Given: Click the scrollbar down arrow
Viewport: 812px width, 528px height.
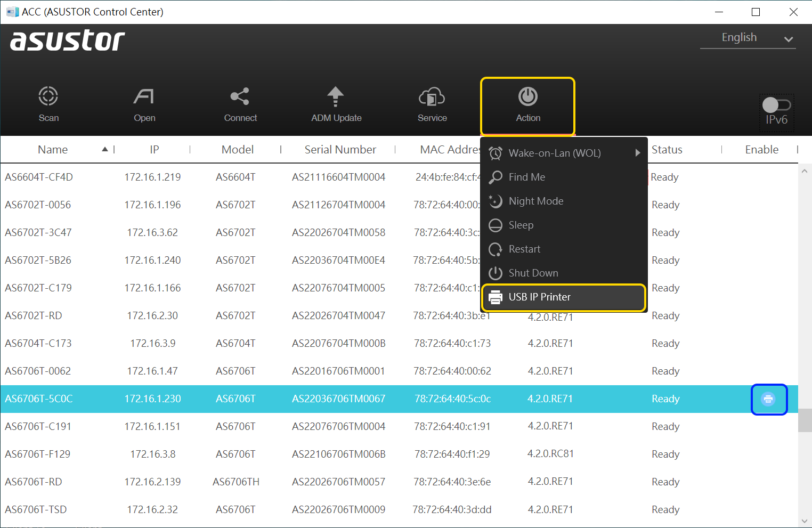Looking at the screenshot, I should click(x=805, y=521).
